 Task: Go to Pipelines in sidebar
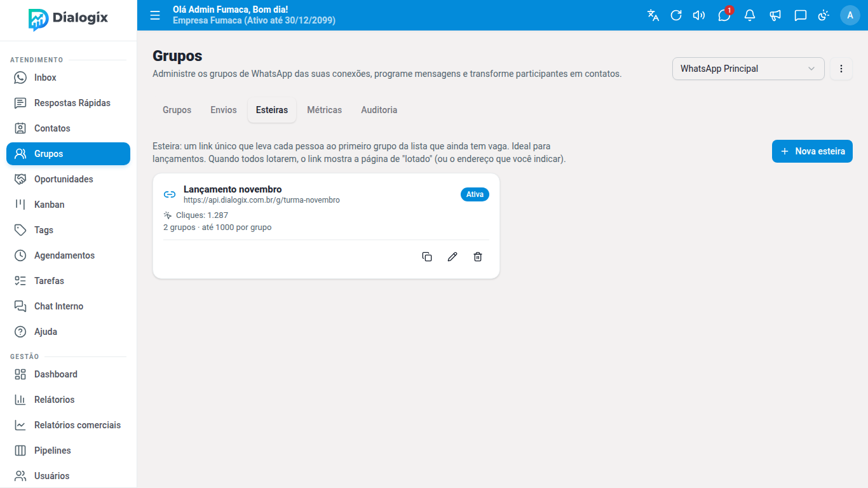[69, 451]
